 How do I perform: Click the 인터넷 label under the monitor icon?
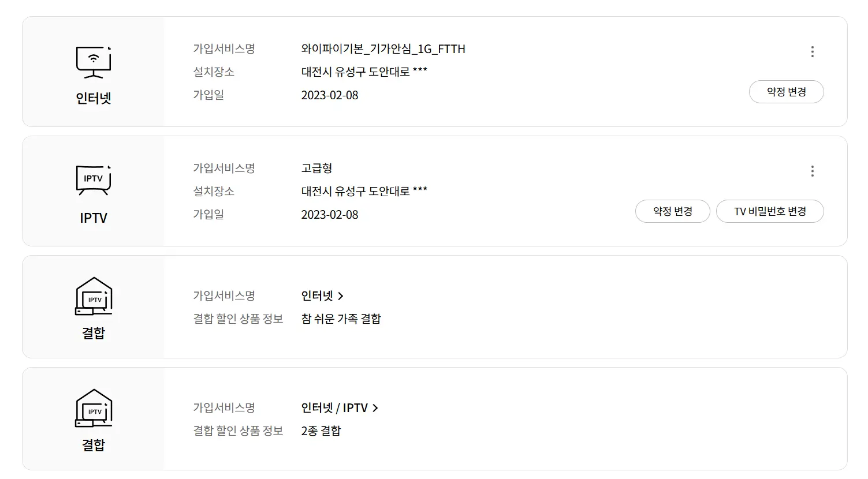pos(93,99)
